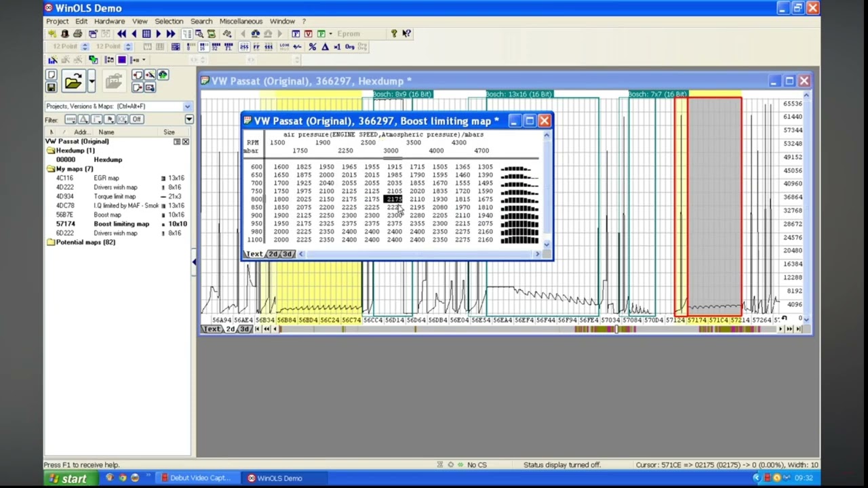
Task: Click the green overlapping squares icon in third toolbar row
Action: pos(93,60)
